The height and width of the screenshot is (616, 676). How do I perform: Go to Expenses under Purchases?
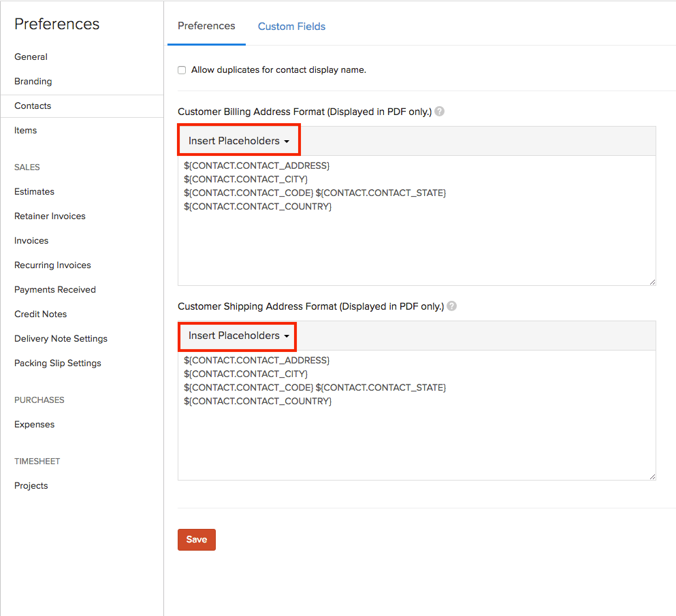(34, 425)
